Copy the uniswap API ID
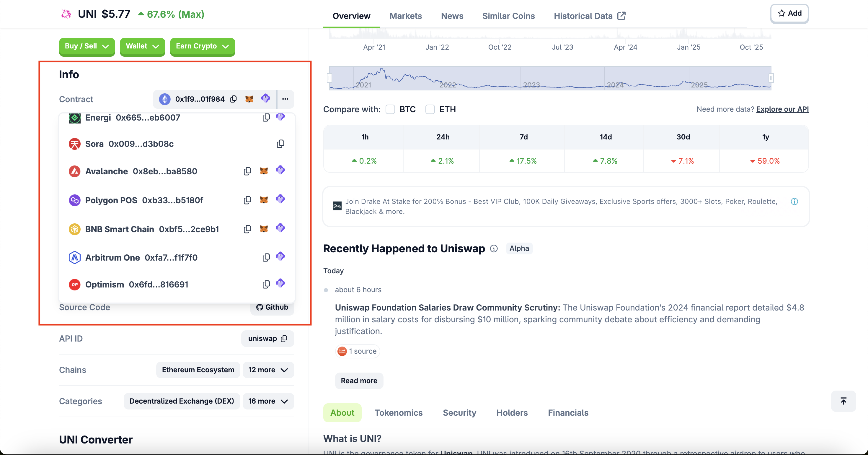 [284, 338]
